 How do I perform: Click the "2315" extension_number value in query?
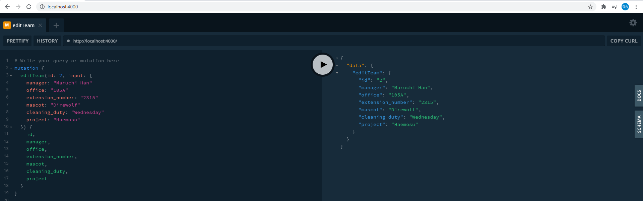[89, 98]
